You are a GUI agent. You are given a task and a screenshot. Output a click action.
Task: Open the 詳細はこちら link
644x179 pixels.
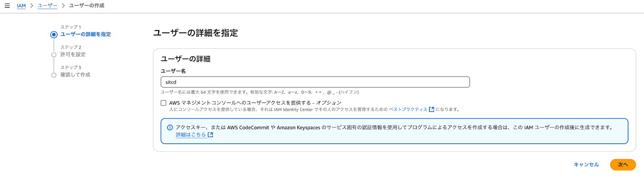[191, 135]
